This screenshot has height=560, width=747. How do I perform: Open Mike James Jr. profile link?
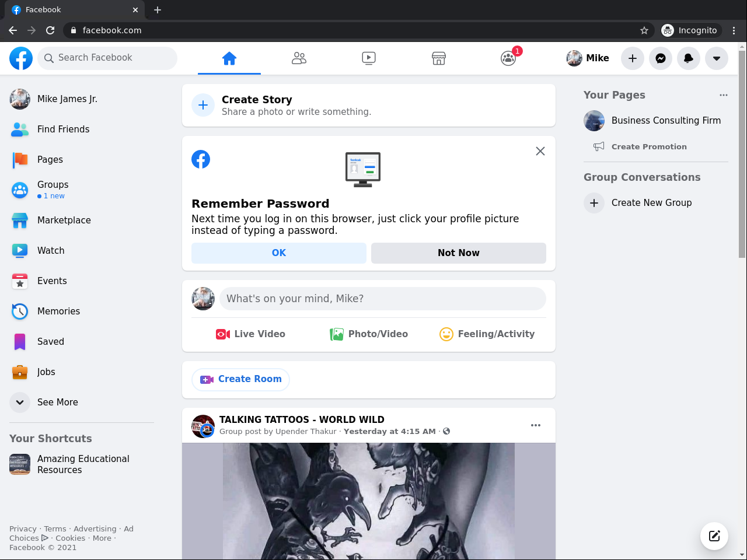[82, 99]
